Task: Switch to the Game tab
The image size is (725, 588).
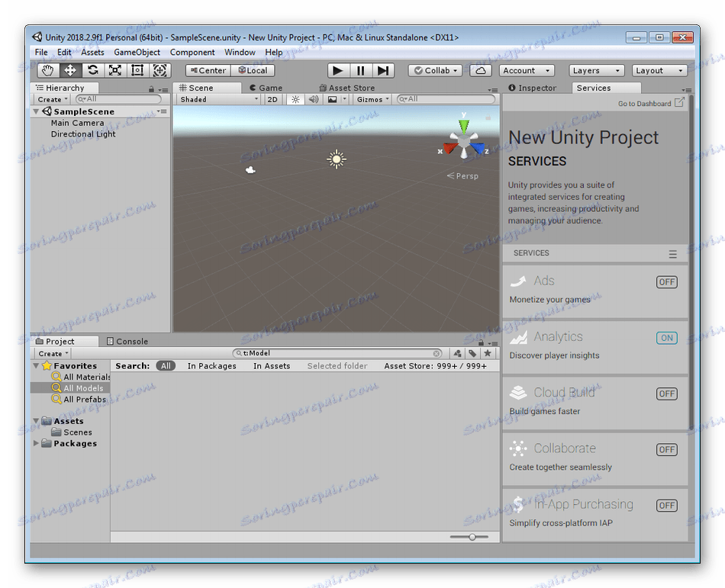Action: coord(266,88)
